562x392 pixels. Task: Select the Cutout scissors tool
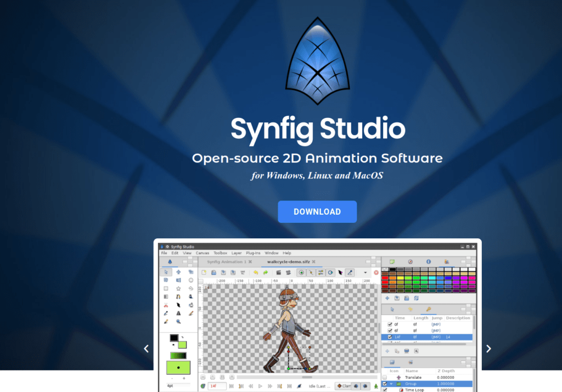pyautogui.click(x=166, y=305)
